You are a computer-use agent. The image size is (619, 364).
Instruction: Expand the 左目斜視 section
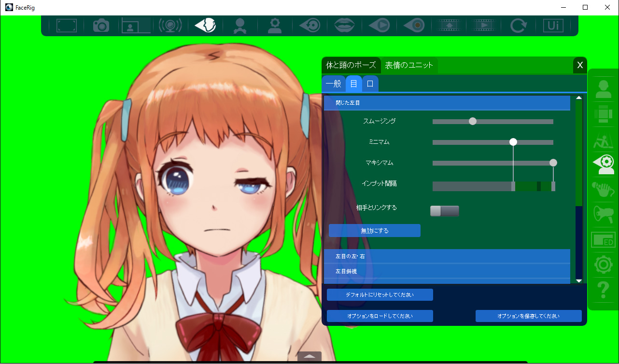[447, 271]
